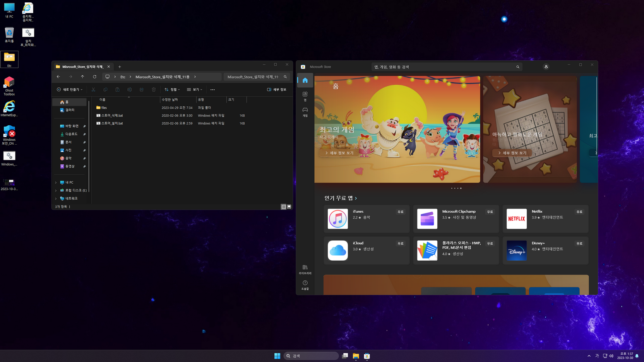Click Task View icon on taskbar
The width and height of the screenshot is (644, 362).
(345, 356)
